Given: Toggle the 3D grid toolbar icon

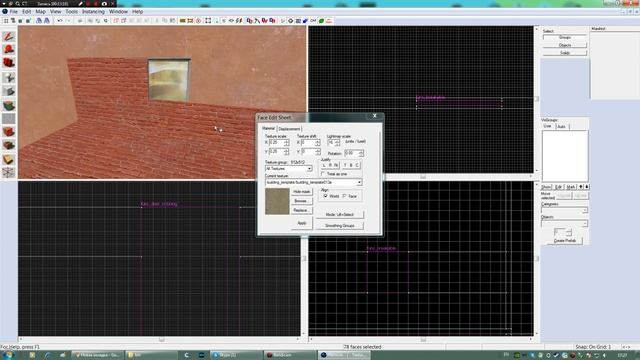Looking at the screenshot, I should pos(13,20).
